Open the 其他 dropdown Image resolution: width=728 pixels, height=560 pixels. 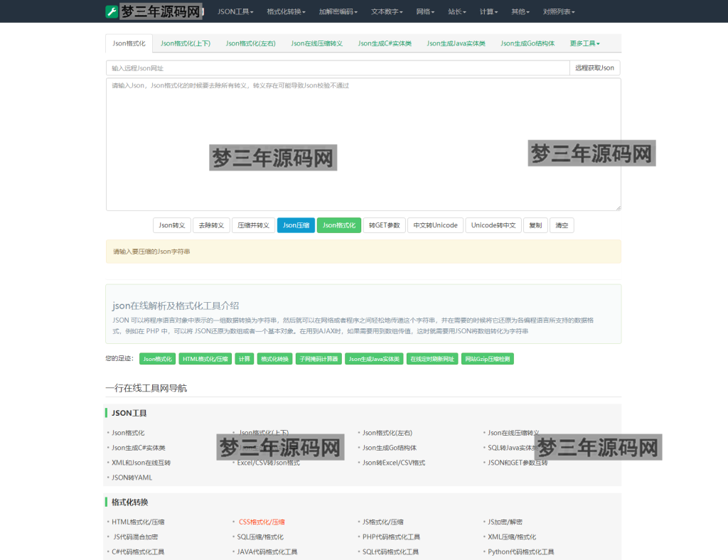pyautogui.click(x=520, y=11)
